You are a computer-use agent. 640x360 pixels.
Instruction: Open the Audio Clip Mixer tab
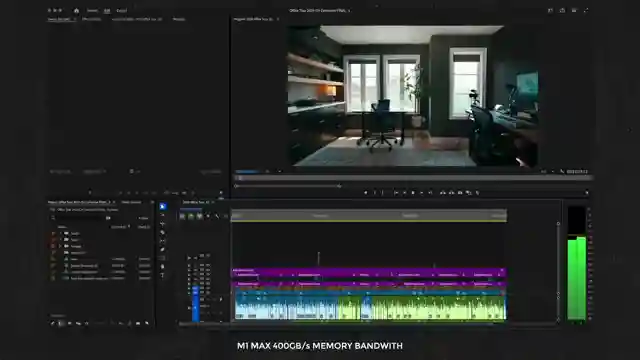click(137, 19)
